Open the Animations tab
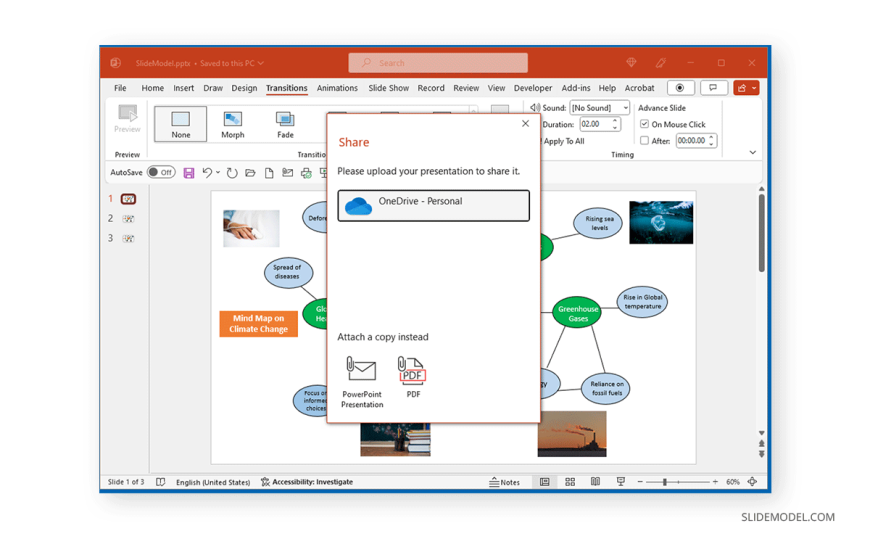870x539 pixels. 337,88
